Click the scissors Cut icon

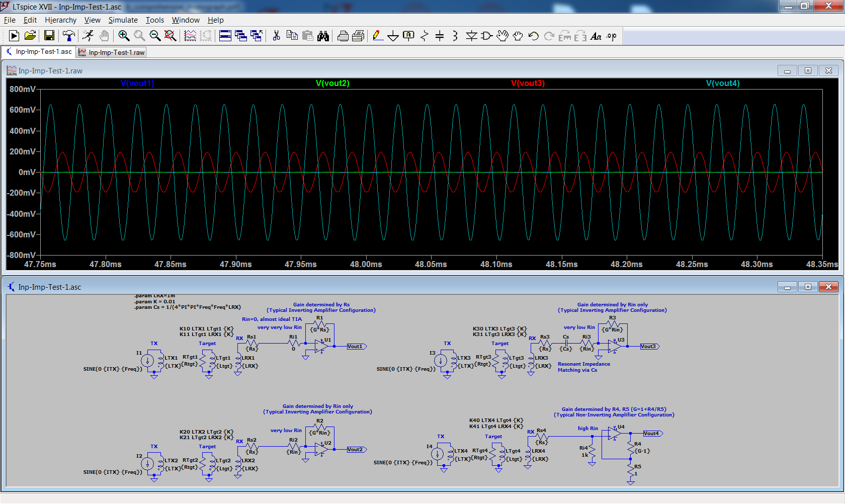[x=276, y=36]
